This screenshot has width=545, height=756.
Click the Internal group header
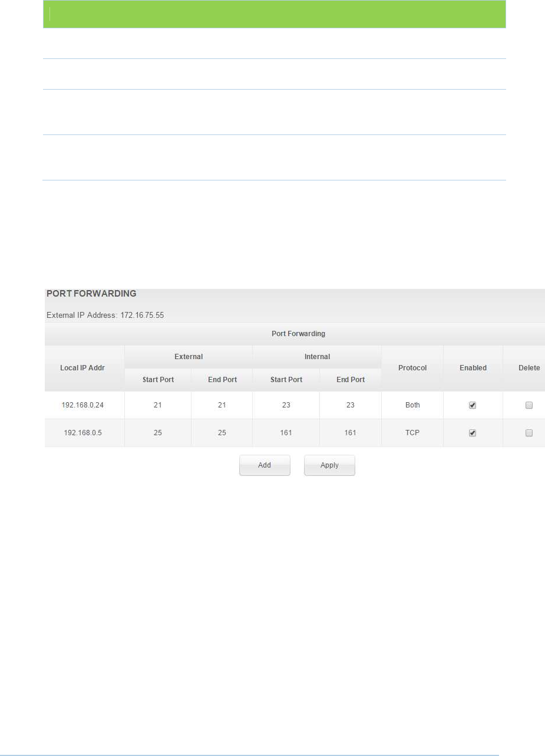click(x=317, y=357)
